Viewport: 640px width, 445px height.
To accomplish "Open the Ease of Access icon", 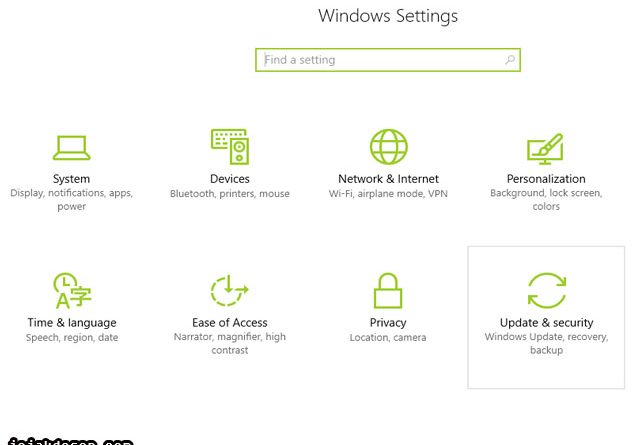I will point(229,290).
